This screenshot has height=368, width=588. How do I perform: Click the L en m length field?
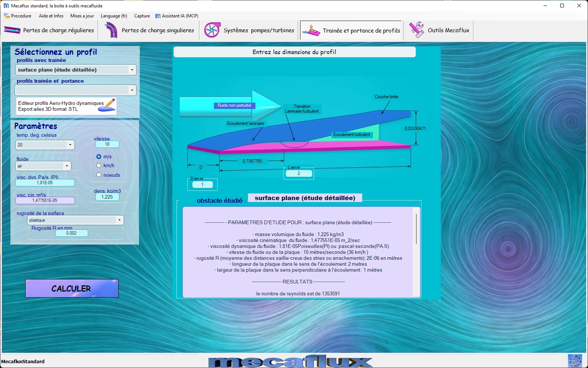299,173
